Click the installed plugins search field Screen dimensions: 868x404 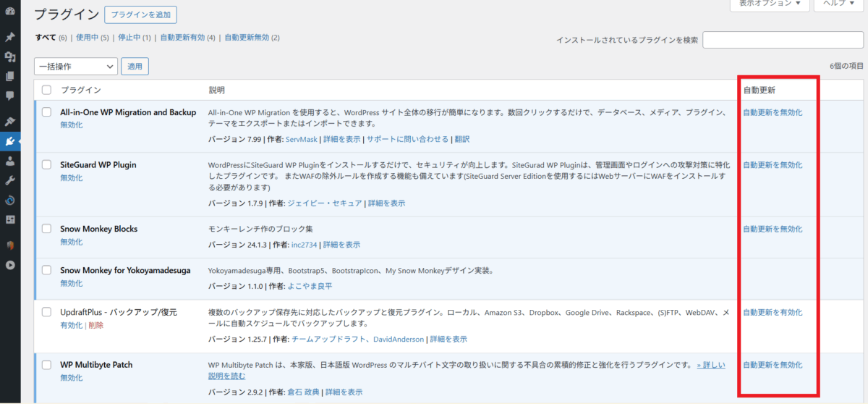(783, 40)
